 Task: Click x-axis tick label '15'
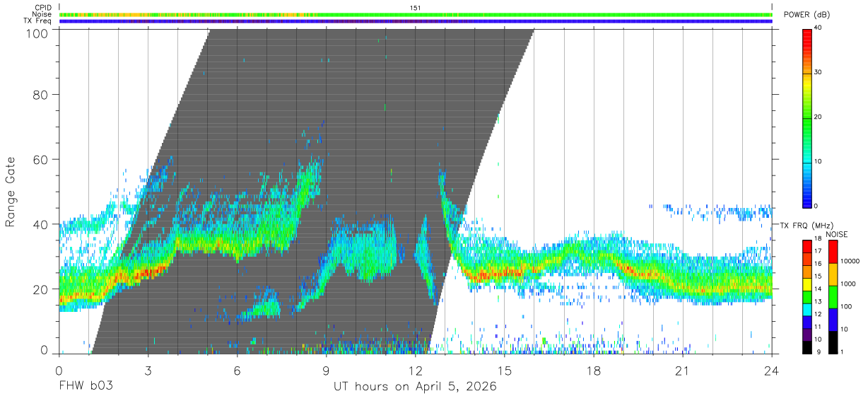tap(504, 371)
